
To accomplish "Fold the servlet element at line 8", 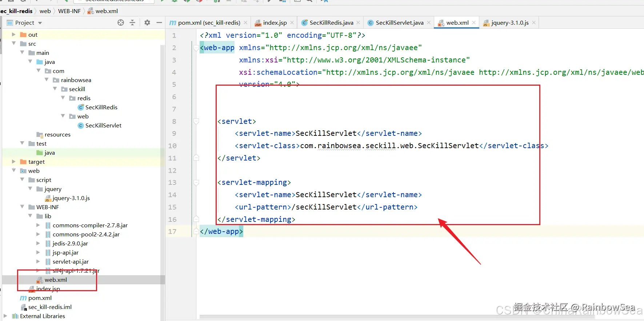I will coord(196,121).
